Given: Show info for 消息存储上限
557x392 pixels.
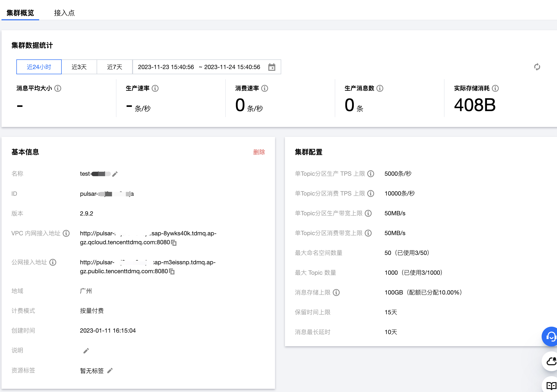Looking at the screenshot, I should (336, 293).
